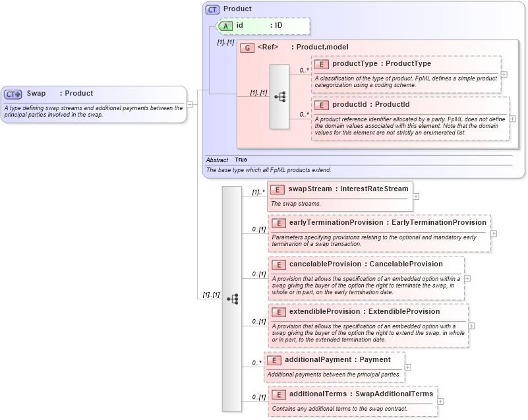Select the element icon for additionalTerms
Screen dimensions: 528x420
(x=278, y=394)
